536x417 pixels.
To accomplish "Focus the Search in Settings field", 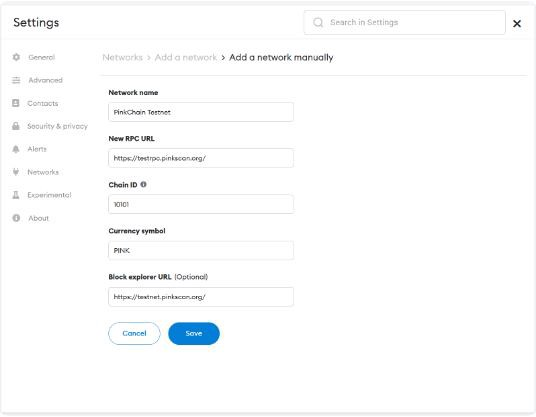I will 405,23.
